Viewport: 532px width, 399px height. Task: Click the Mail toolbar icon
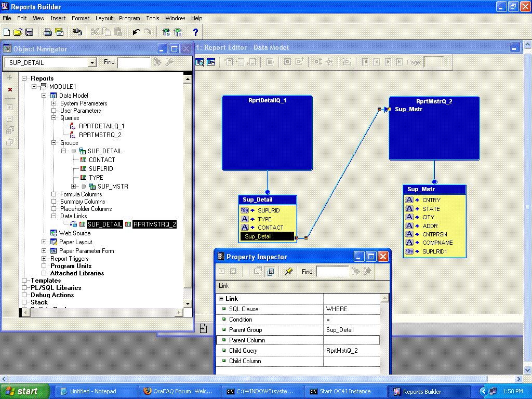59,32
